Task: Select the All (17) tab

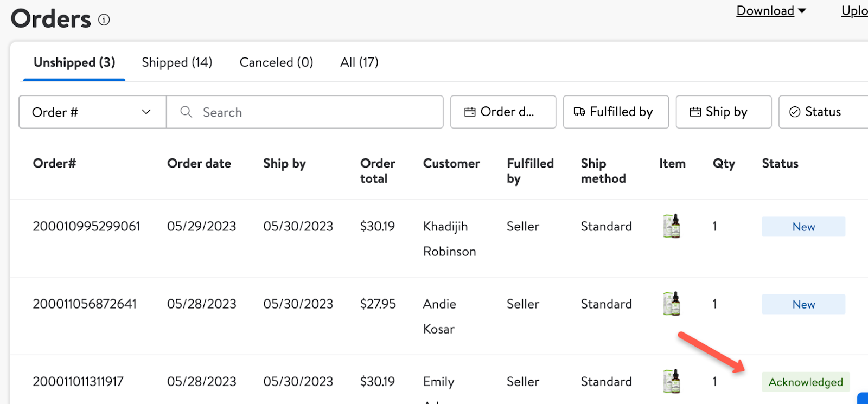Action: pyautogui.click(x=359, y=62)
